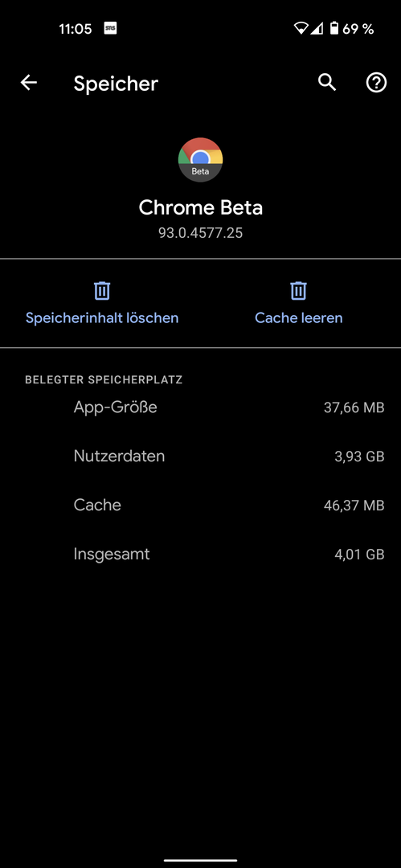The image size is (401, 868).
Task: Select the App-Größe row
Action: point(201,408)
